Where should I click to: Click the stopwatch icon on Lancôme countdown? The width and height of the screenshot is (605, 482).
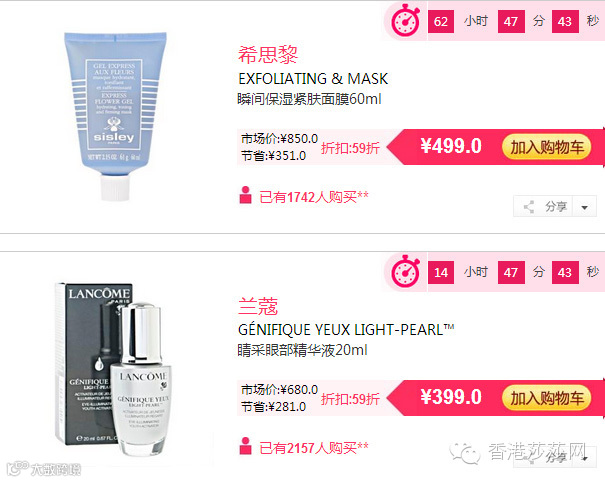point(406,271)
